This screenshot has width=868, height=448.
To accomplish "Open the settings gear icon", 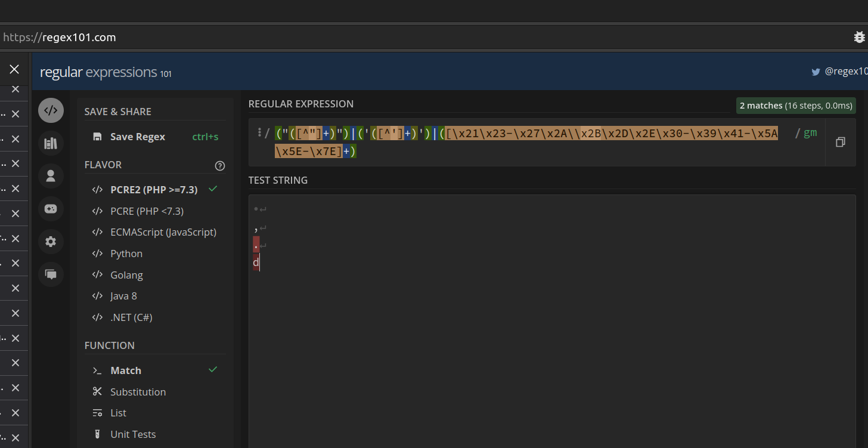I will pos(51,242).
